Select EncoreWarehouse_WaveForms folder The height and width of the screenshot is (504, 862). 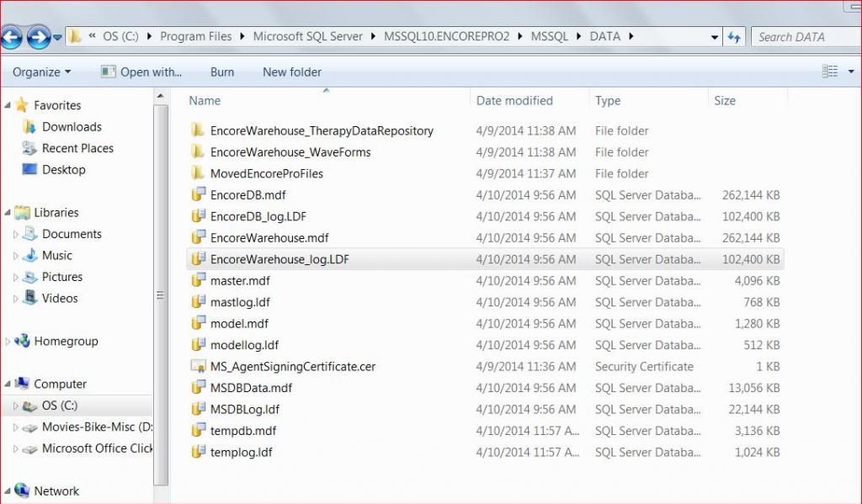tap(290, 152)
